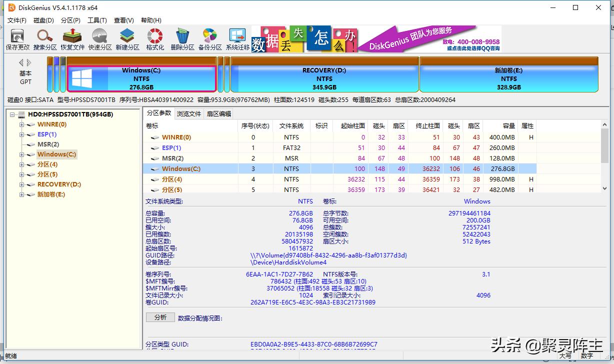This screenshot has height=364, width=614.
Task: Click the 数字 status bar indicator
Action: click(x=586, y=356)
